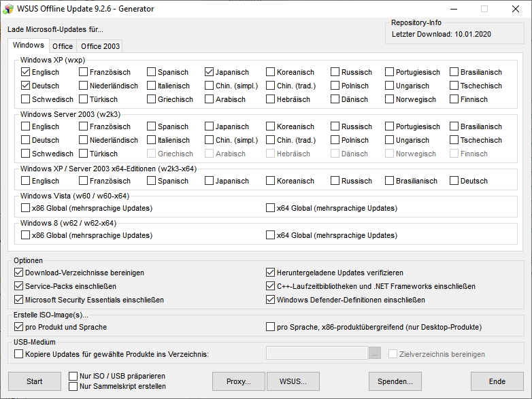Open the WSUS... settings dialog
Viewport: 532px width, 399px height.
[x=293, y=381]
